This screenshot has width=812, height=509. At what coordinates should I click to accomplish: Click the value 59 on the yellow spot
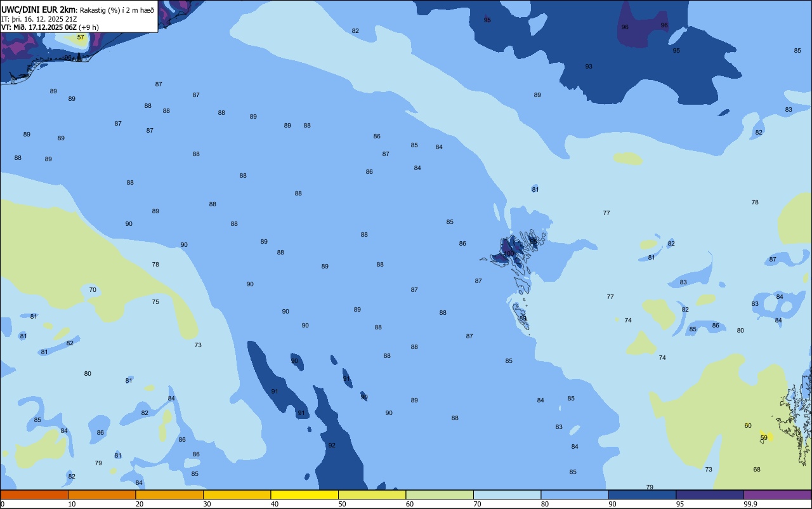tap(764, 438)
